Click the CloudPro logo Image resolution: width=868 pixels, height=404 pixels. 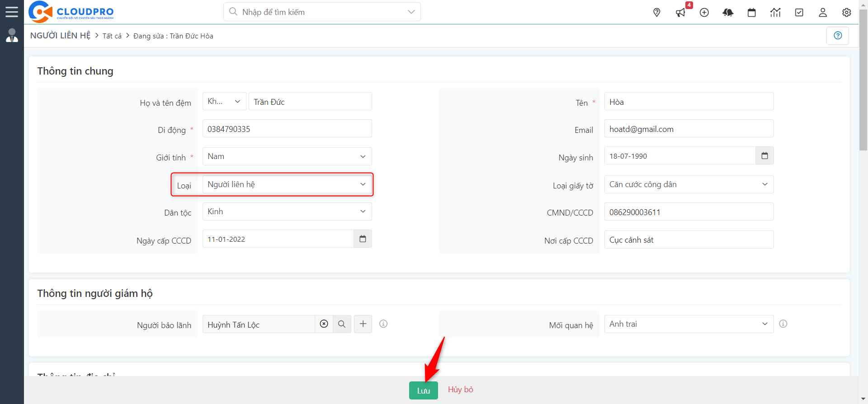pos(71,12)
